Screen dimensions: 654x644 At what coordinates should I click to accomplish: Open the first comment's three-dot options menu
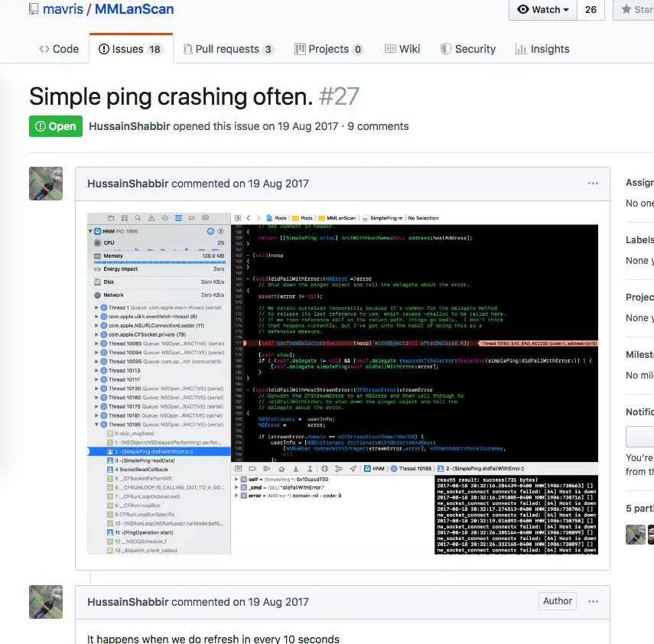tap(593, 183)
